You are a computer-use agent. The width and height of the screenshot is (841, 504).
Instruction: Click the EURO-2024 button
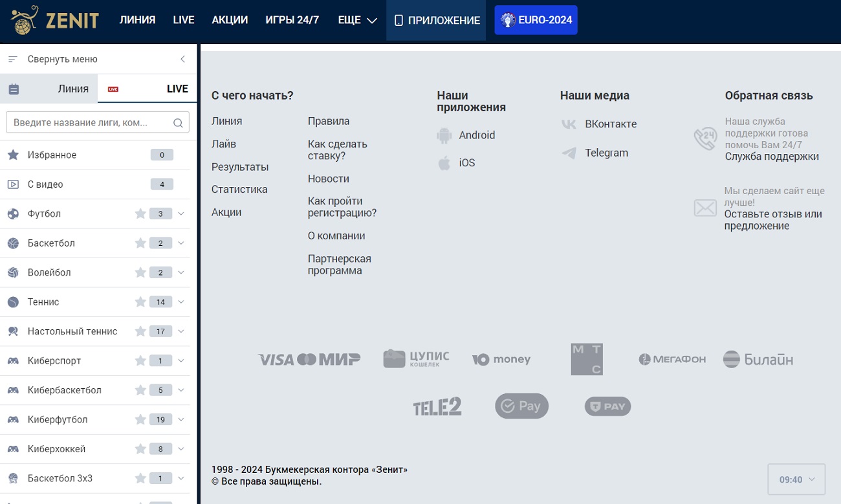pos(536,20)
